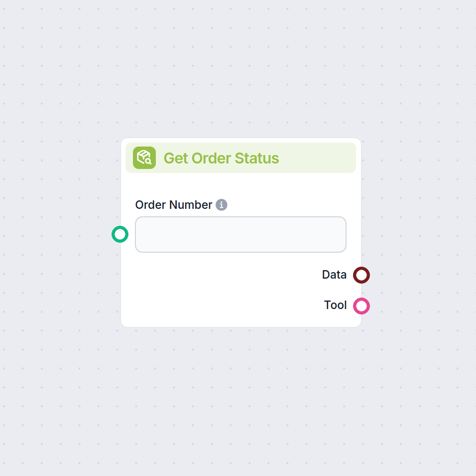Viewport: 476px width, 476px height.
Task: Click the Order Number field label
Action: pos(174,204)
